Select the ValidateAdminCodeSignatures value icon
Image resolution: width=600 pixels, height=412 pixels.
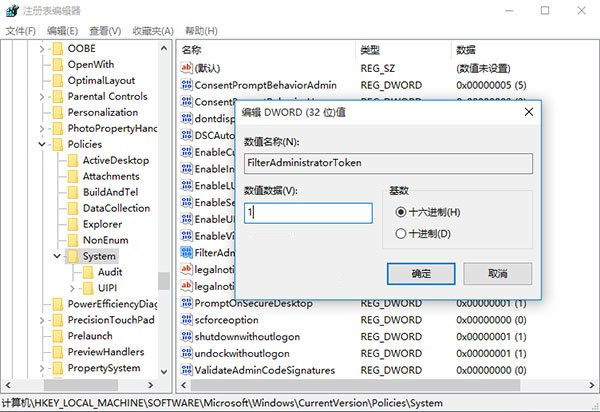coord(186,369)
